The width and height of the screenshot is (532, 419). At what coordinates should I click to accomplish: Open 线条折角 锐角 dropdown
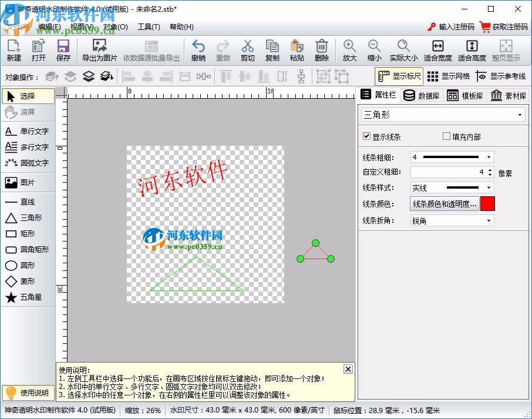pyautogui.click(x=452, y=221)
